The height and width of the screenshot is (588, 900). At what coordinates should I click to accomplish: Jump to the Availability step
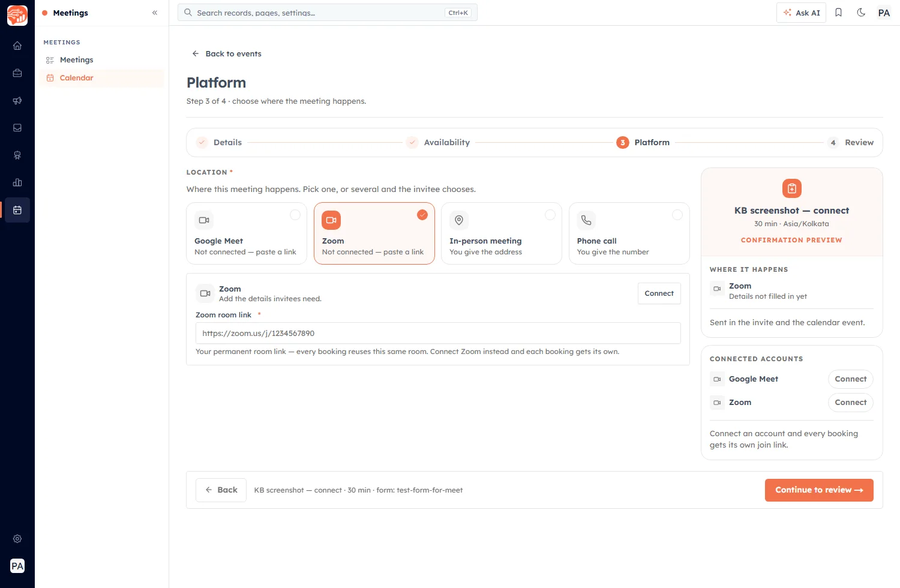tap(438, 143)
